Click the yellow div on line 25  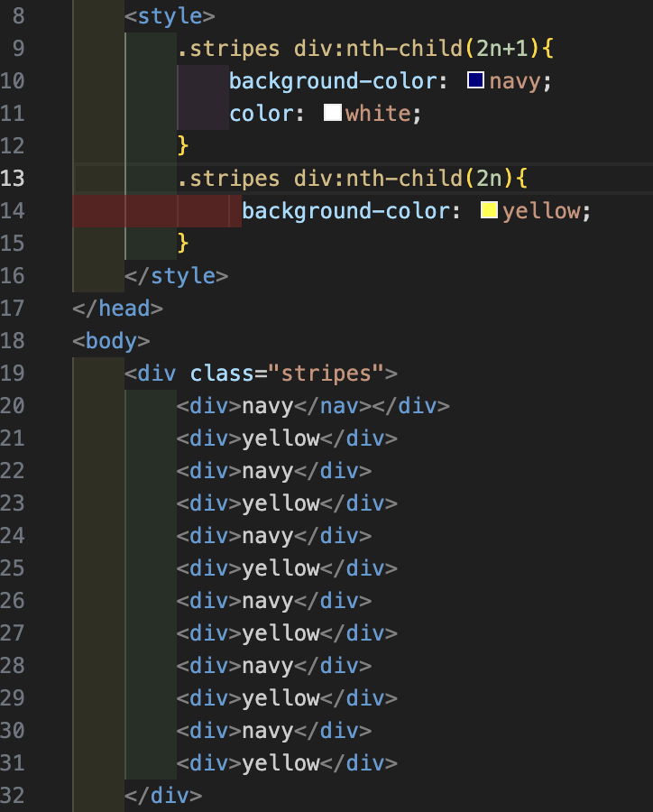(287, 568)
